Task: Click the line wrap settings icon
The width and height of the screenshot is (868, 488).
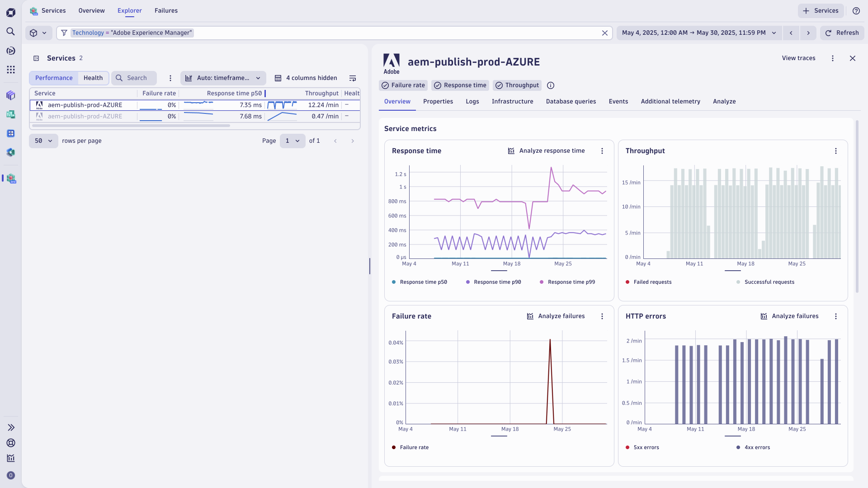Action: click(353, 78)
